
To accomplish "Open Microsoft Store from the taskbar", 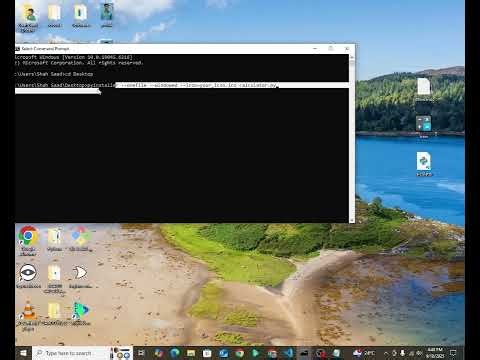I will (x=207, y=353).
